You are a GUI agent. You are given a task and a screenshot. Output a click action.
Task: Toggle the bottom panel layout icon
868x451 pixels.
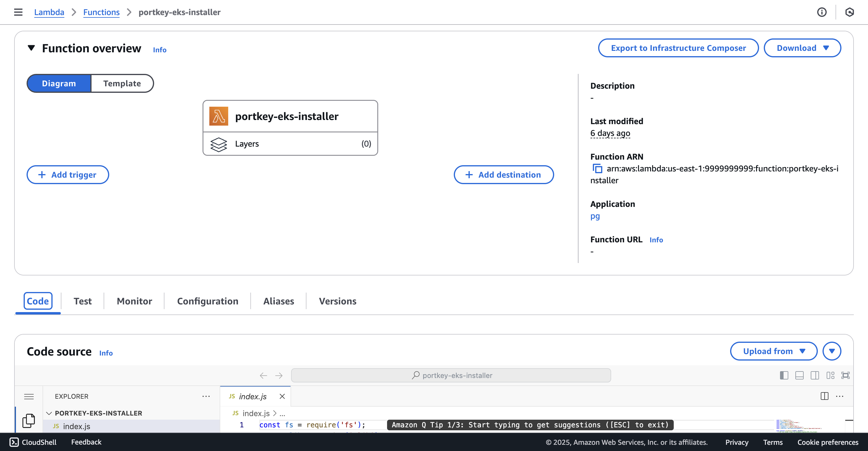point(799,375)
